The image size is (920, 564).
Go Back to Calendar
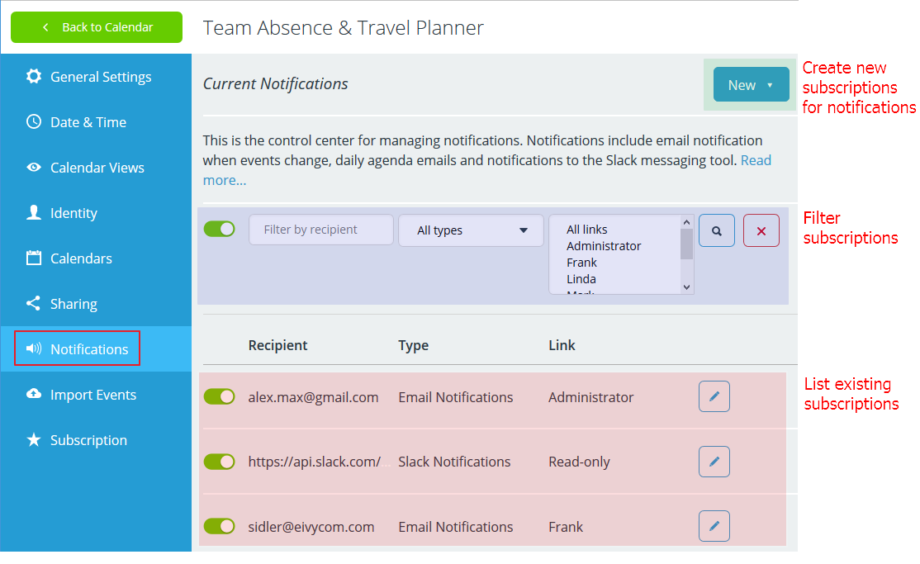coord(96,27)
